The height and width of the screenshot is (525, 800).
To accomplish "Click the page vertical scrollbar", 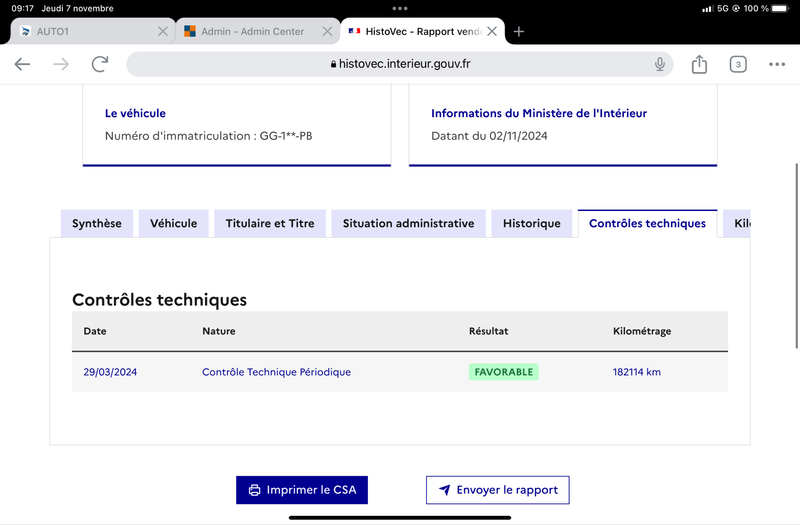I will (x=796, y=256).
